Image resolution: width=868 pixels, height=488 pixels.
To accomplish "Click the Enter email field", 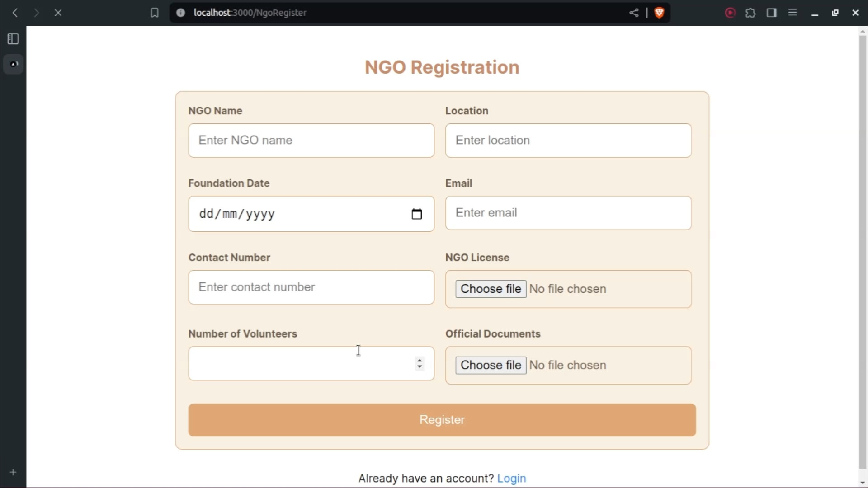I will click(x=568, y=213).
